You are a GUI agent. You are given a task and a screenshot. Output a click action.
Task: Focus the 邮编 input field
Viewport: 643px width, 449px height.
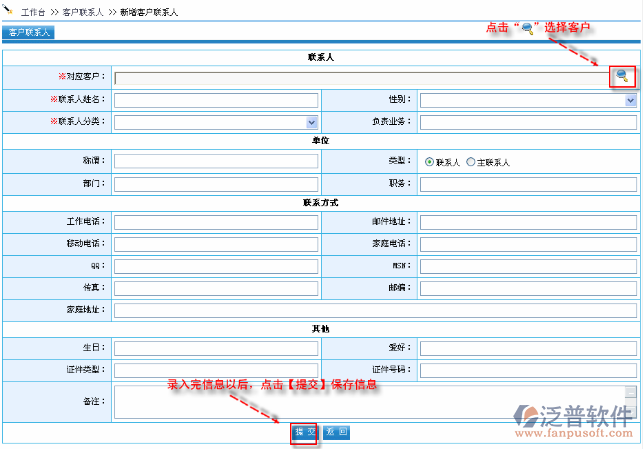coord(528,288)
